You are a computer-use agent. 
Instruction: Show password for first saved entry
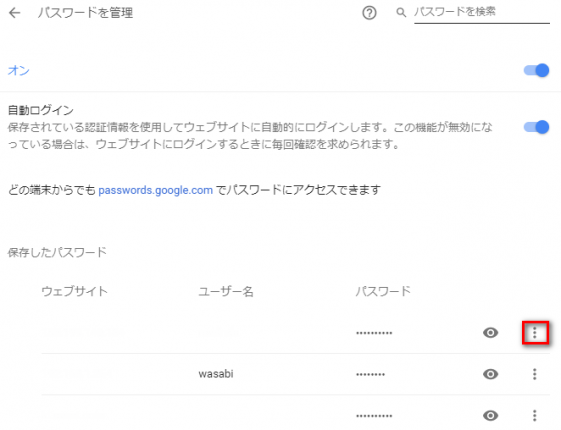tap(490, 333)
